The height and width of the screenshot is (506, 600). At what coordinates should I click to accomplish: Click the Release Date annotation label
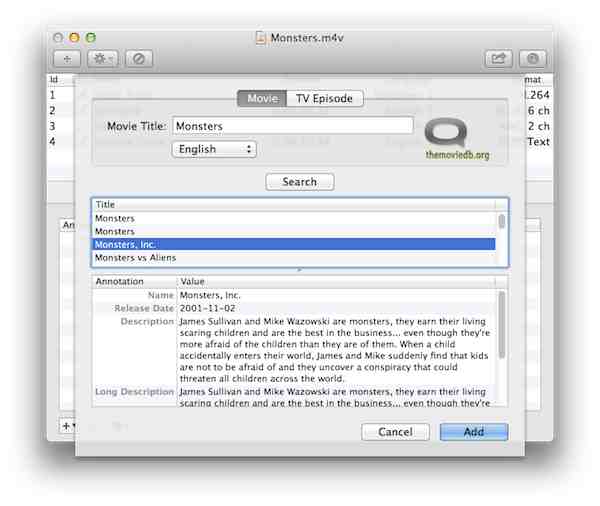pyautogui.click(x=144, y=308)
